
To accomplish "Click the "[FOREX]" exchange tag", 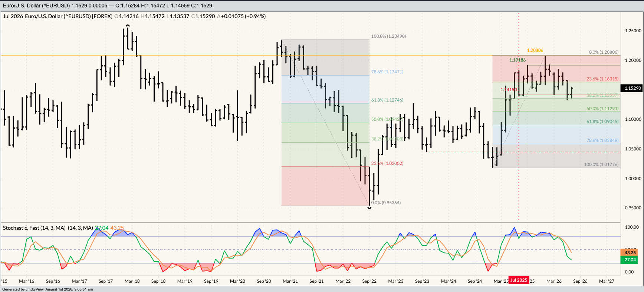I will (x=102, y=16).
